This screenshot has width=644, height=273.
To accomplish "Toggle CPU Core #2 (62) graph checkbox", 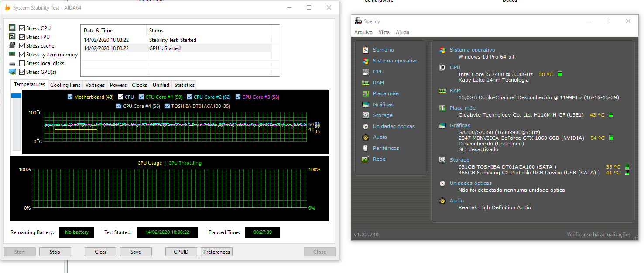I will pos(190,97).
